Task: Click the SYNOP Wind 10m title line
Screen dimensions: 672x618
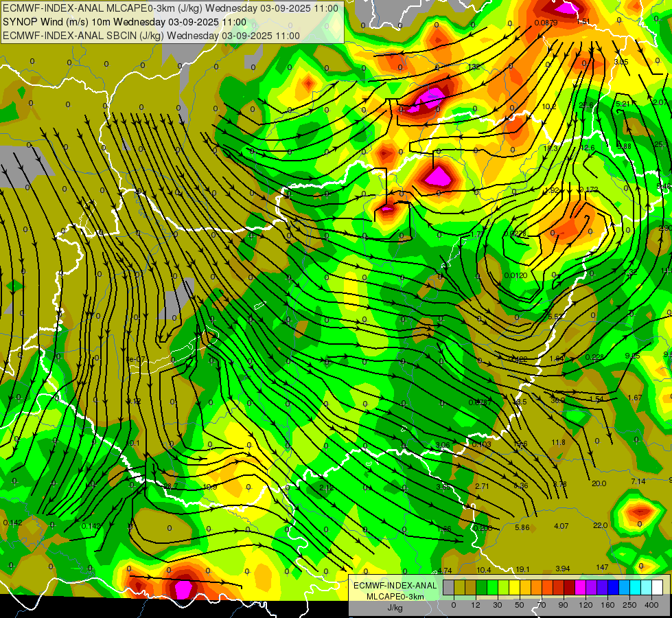Action: click(124, 22)
